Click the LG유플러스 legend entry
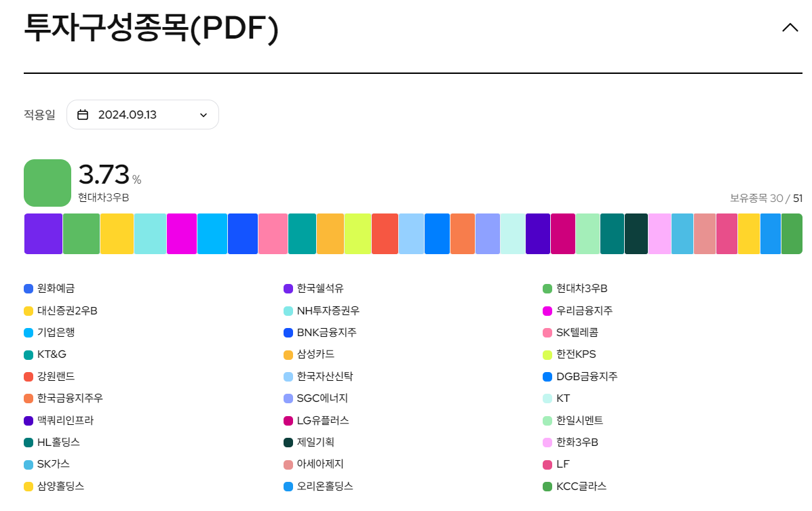The height and width of the screenshot is (511, 812). [x=316, y=420]
